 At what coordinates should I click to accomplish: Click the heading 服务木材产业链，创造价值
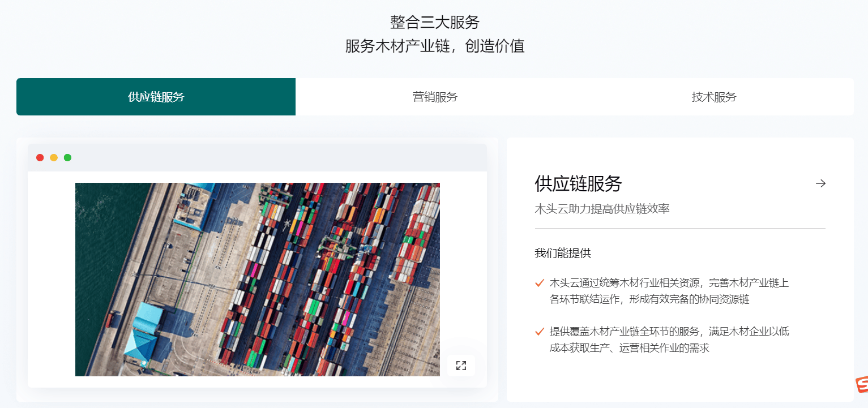tap(435, 46)
